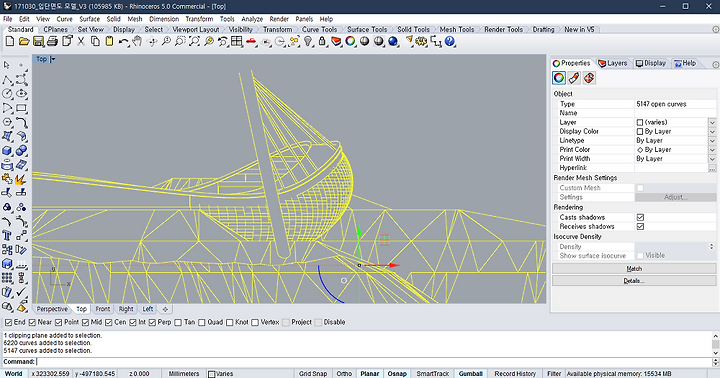Click the New file icon
The height and width of the screenshot is (378, 720).
[10, 41]
